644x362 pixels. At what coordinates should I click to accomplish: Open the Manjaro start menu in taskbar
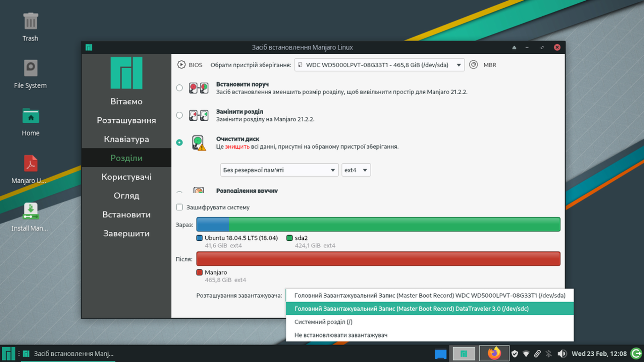pos(8,354)
